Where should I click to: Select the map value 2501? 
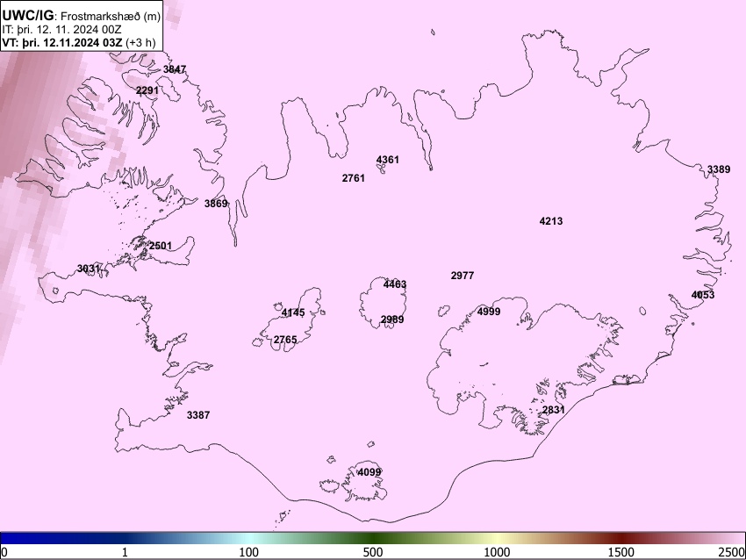point(161,246)
